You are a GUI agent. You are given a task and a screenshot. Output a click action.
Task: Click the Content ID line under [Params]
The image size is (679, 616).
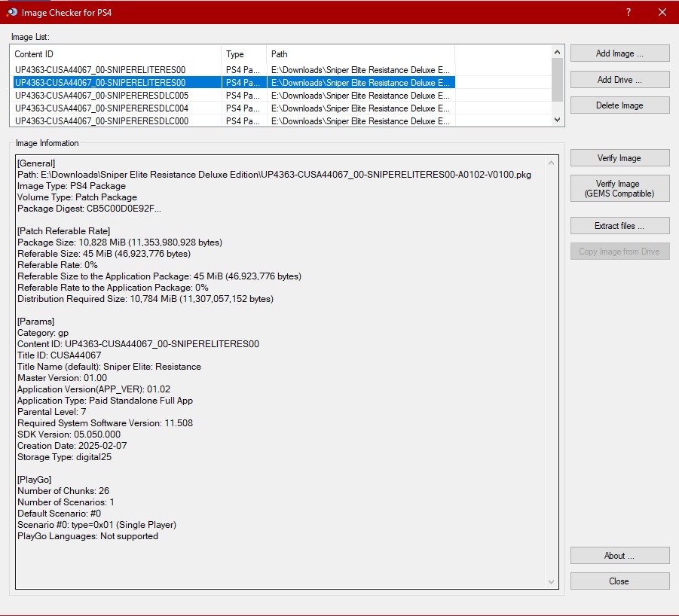(x=138, y=344)
